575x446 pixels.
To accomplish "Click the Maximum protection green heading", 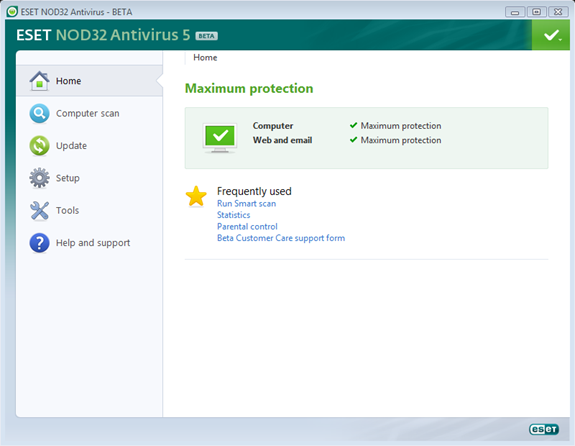I will [x=249, y=88].
